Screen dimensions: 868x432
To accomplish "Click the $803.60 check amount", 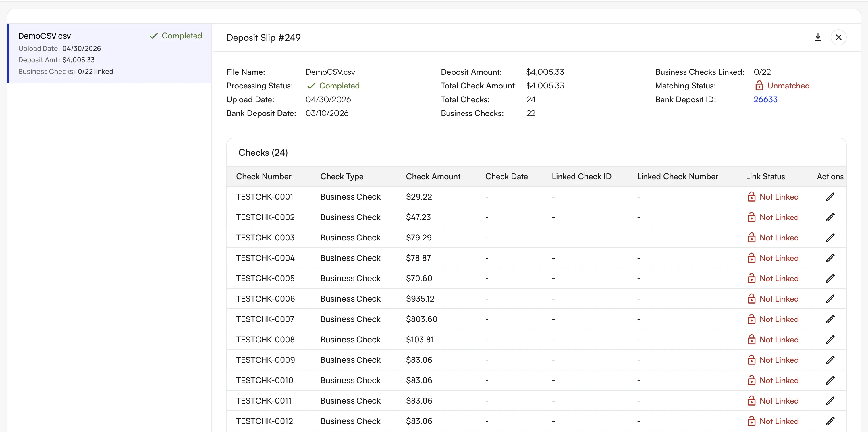I will [422, 319].
